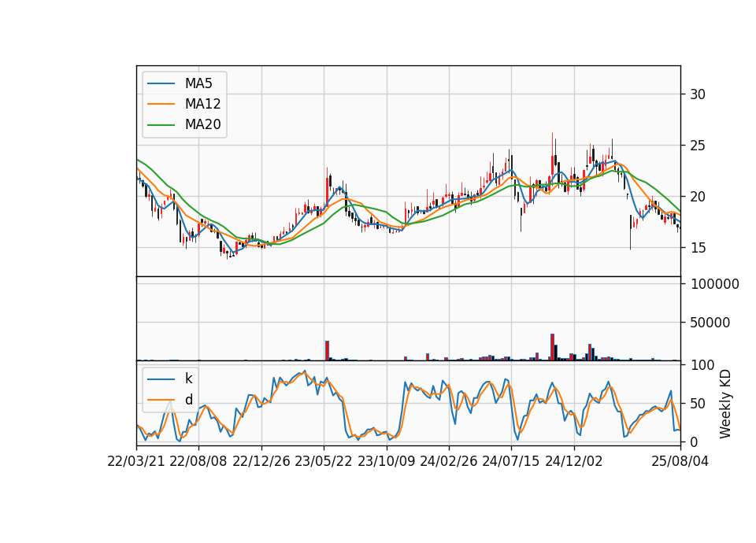Click the MA12 legend label

(202, 104)
